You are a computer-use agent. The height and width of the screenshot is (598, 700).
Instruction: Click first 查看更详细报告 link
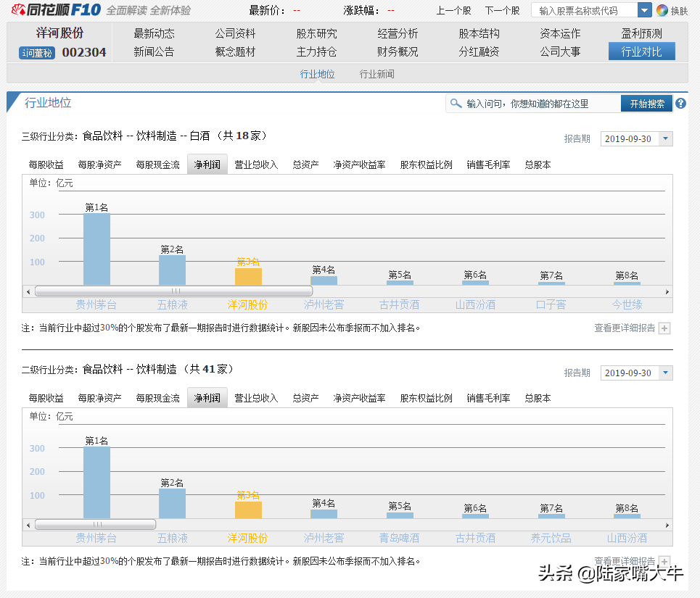(x=625, y=328)
